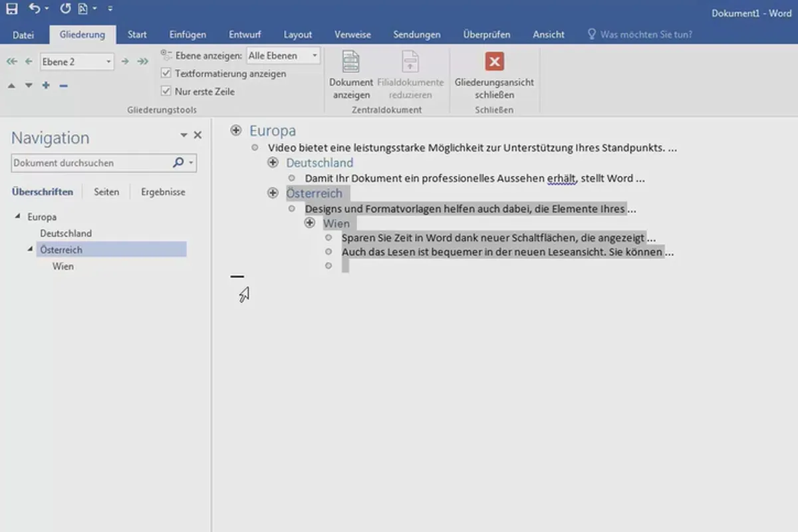Click bullet beside 'Damit Ihr Dokument' paragraph

[x=291, y=178]
